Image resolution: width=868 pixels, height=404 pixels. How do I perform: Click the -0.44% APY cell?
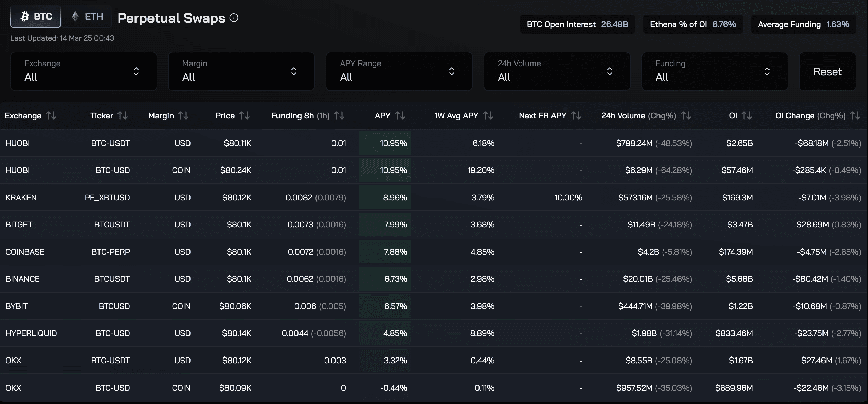click(x=385, y=387)
